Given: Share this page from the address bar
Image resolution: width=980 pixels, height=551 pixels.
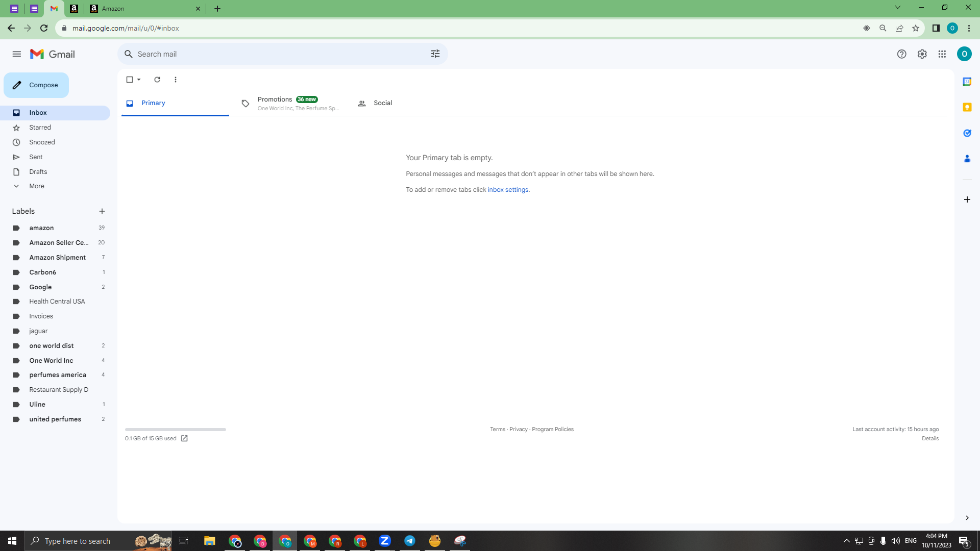Looking at the screenshot, I should point(899,28).
